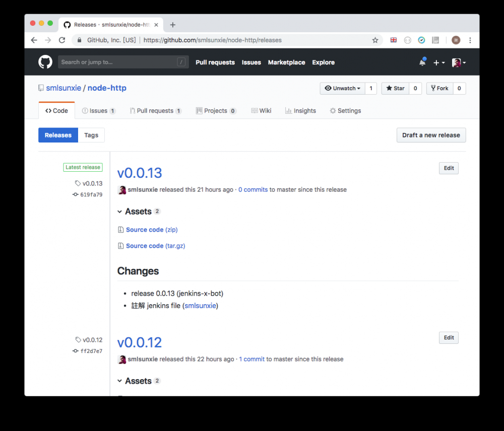Open Marketplace in top navigation
The image size is (504, 431).
point(286,62)
